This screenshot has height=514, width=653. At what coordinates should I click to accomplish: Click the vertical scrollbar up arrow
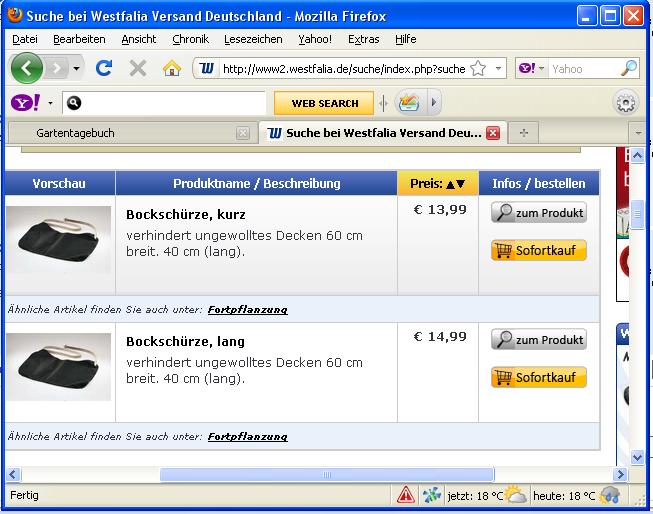point(638,156)
